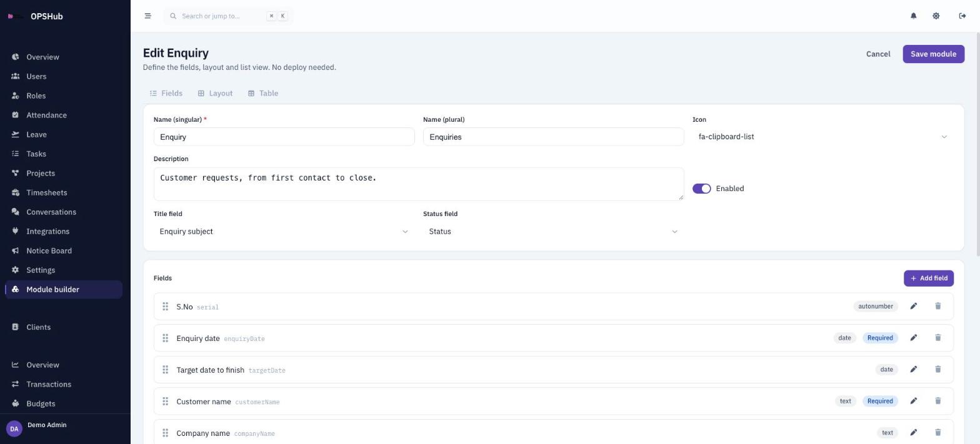980x444 pixels.
Task: Open Budgets in the sidebar
Action: pos(64,403)
